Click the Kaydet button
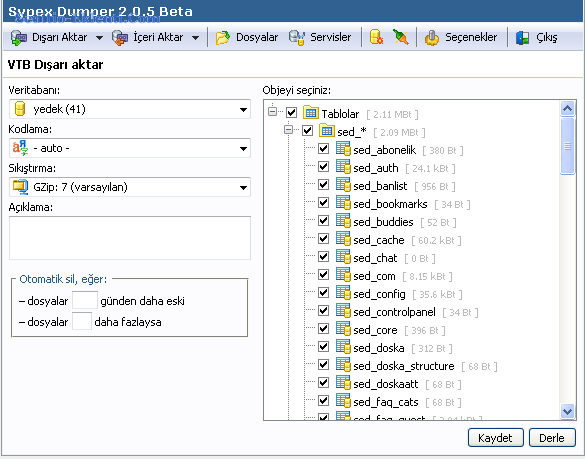585x459 pixels. (495, 437)
